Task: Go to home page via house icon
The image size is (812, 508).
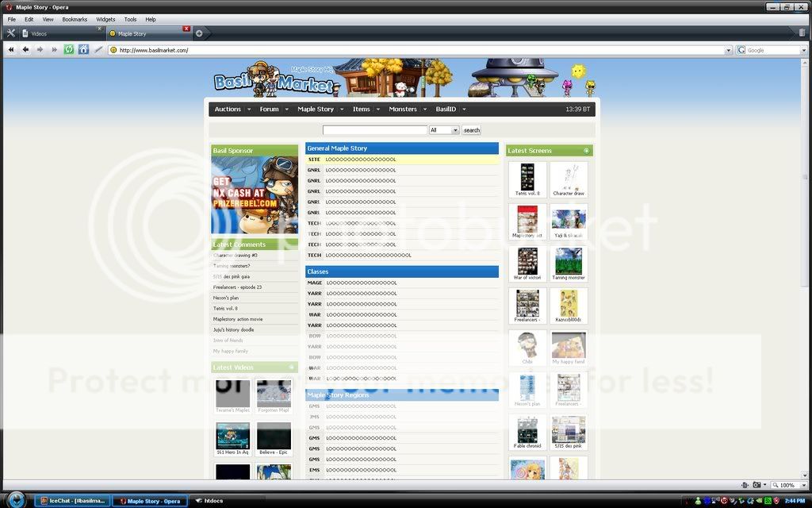Action: [83, 49]
